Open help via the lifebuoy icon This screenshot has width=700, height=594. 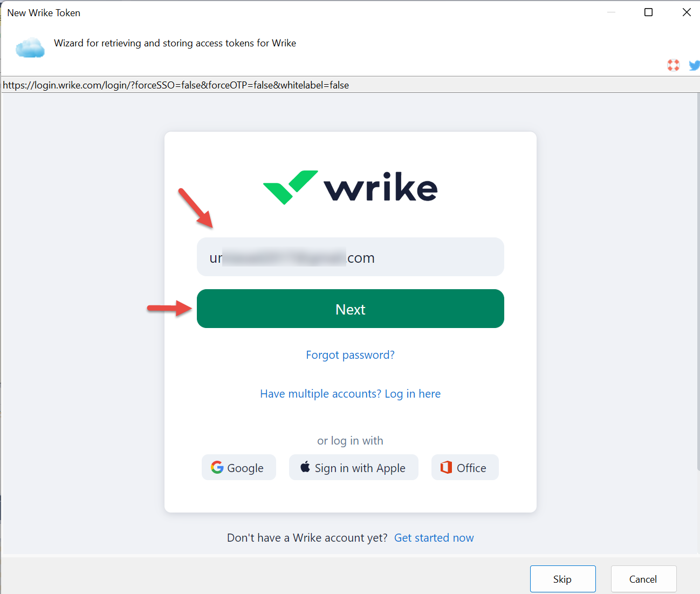(x=673, y=65)
